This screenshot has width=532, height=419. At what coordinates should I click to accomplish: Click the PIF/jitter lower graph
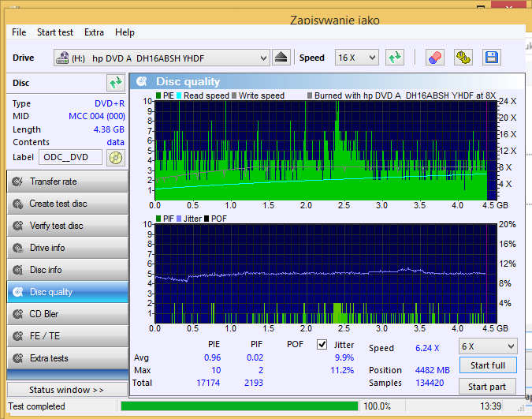point(326,274)
